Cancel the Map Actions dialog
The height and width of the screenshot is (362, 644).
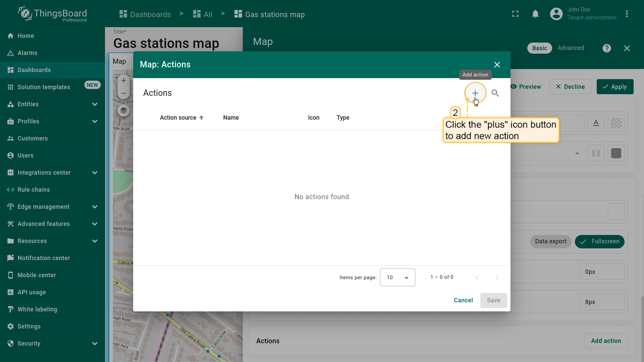pos(463,300)
